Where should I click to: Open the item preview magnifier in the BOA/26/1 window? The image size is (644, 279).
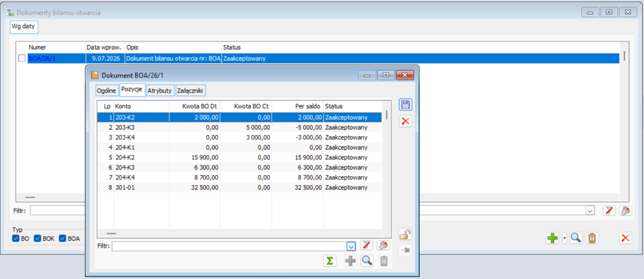[x=367, y=261]
